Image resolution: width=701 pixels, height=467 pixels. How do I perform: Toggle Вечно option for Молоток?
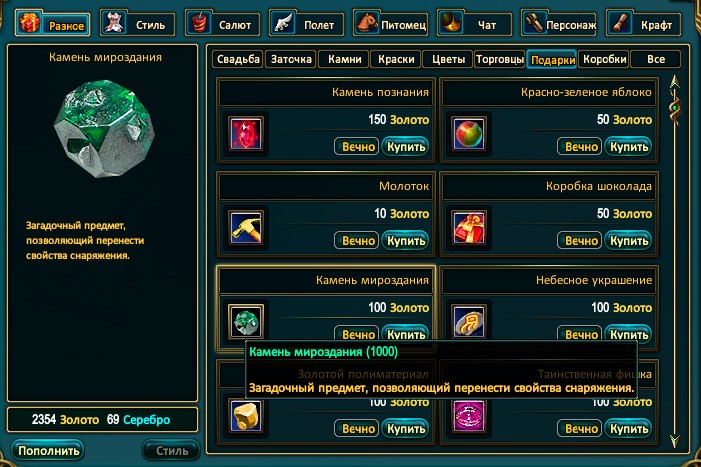[x=357, y=240]
